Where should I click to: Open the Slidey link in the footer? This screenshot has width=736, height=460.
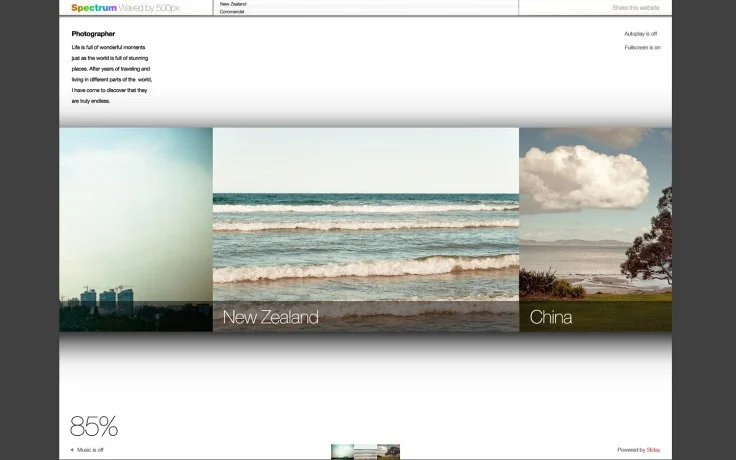(653, 450)
